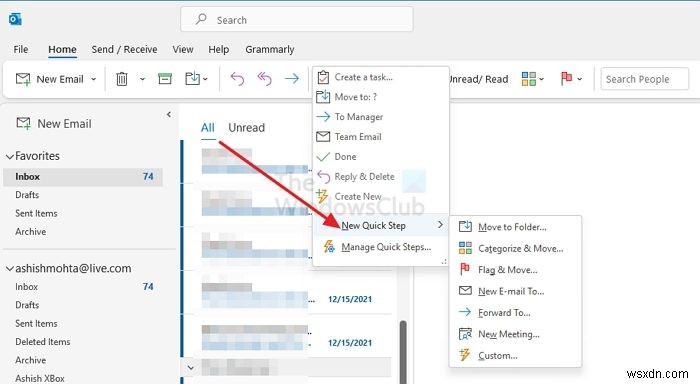Open the Categorize dropdown arrow

tap(542, 79)
